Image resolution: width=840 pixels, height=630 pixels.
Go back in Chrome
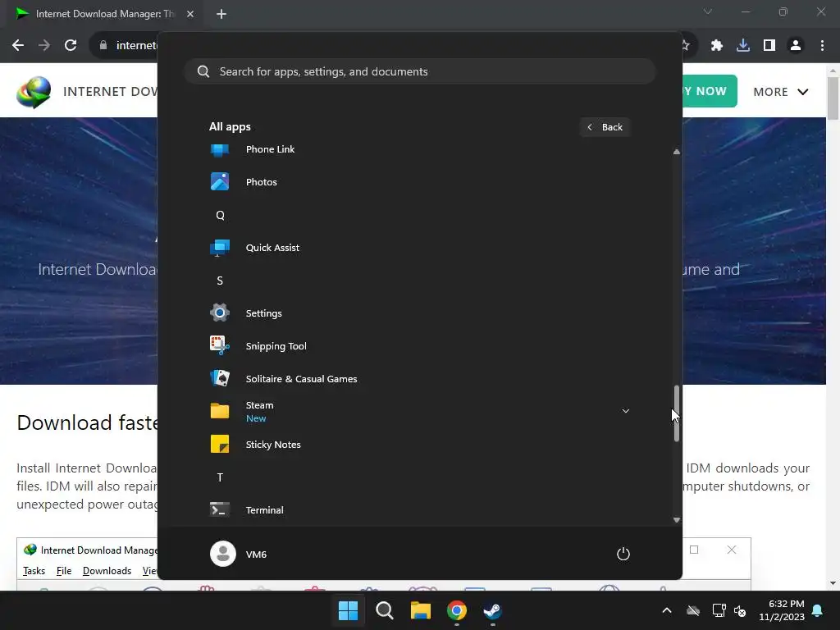tap(18, 46)
